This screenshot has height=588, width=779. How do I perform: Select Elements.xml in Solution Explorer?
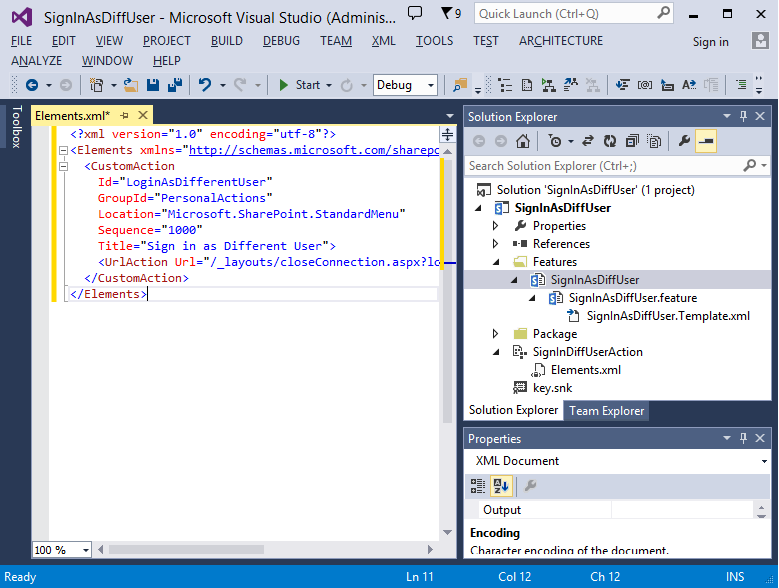tap(585, 370)
